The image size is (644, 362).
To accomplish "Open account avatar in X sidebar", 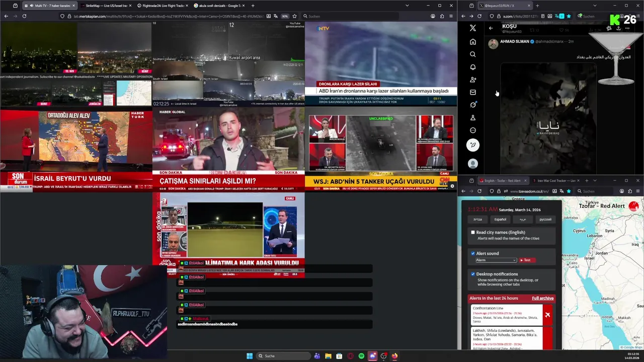I will pyautogui.click(x=472, y=163).
